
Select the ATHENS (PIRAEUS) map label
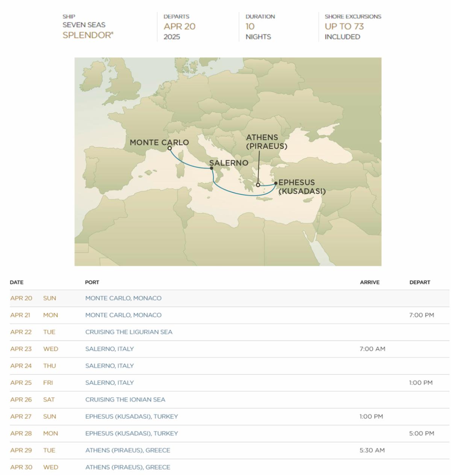[266, 142]
